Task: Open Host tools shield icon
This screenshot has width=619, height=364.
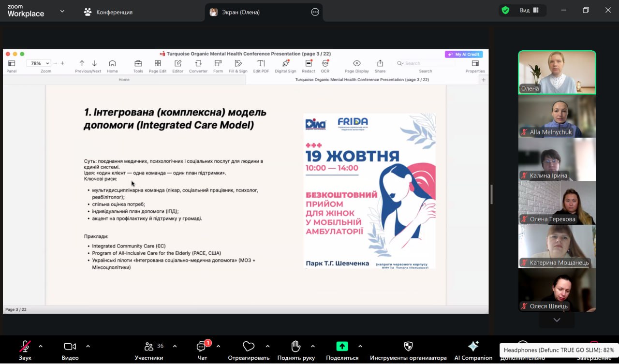Action: tap(408, 346)
